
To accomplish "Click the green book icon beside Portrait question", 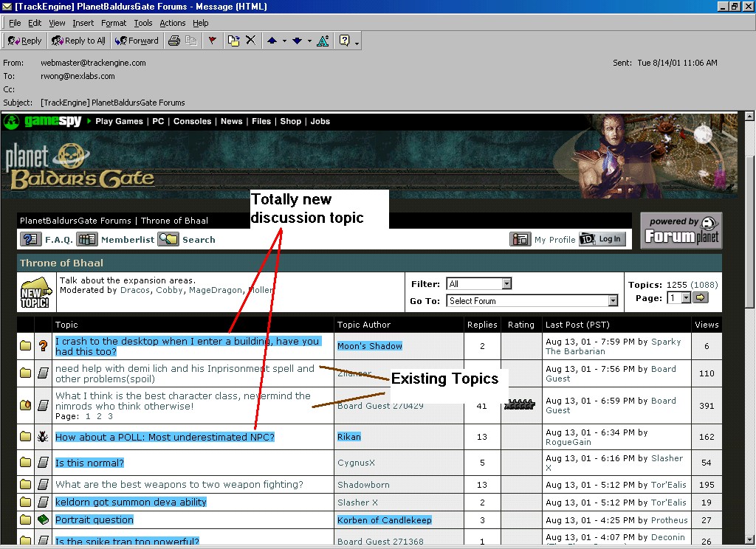I will coord(43,519).
